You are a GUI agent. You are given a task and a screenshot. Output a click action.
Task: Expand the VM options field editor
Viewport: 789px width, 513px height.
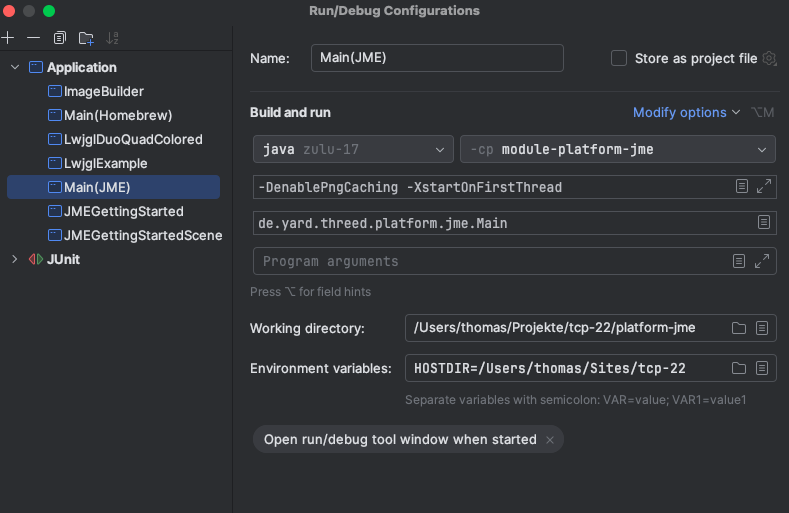[x=763, y=187]
